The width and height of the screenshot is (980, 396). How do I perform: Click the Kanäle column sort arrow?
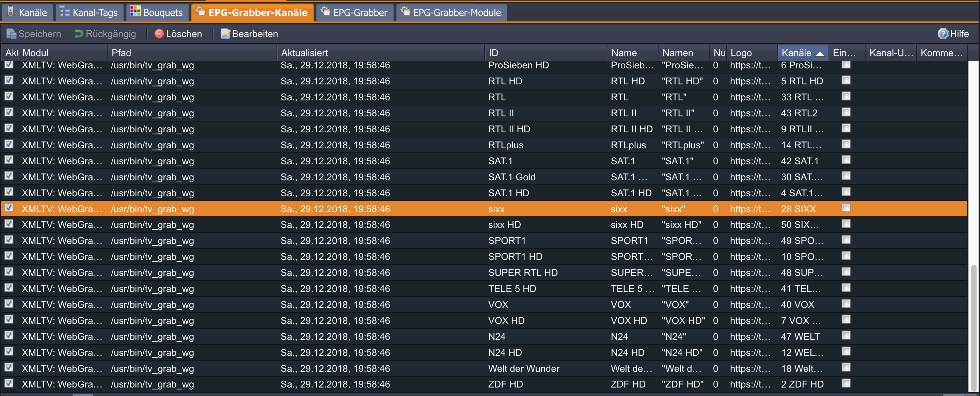pos(820,54)
